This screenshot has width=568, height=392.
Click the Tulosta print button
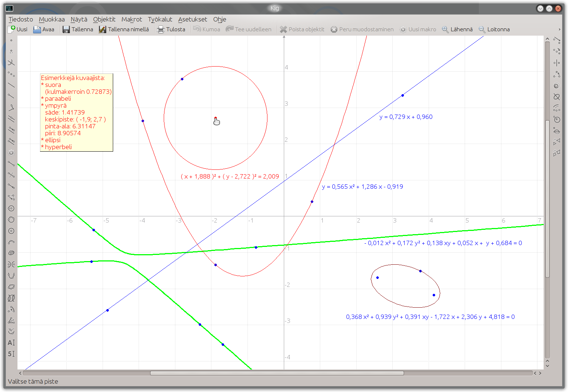click(x=171, y=29)
